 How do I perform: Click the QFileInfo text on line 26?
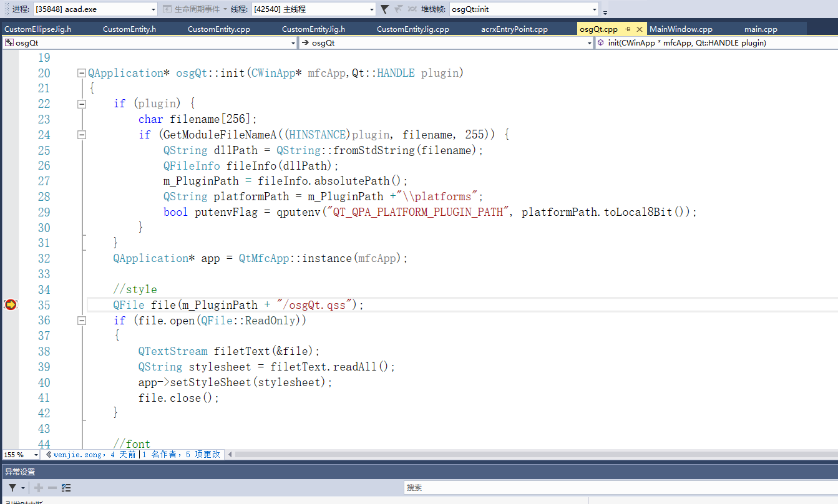192,165
